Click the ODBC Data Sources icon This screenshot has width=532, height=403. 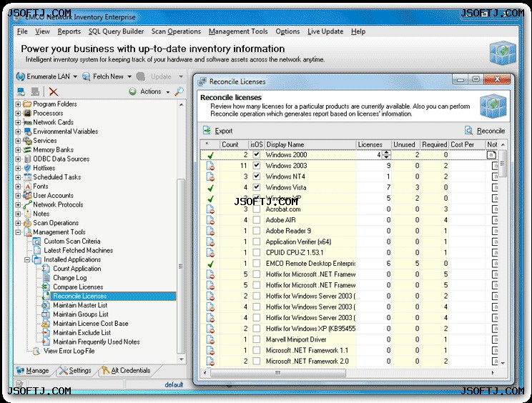pyautogui.click(x=27, y=159)
